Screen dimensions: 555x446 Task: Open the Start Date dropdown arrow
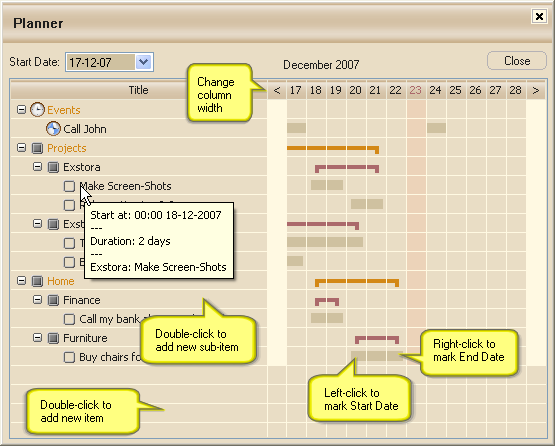click(x=144, y=62)
